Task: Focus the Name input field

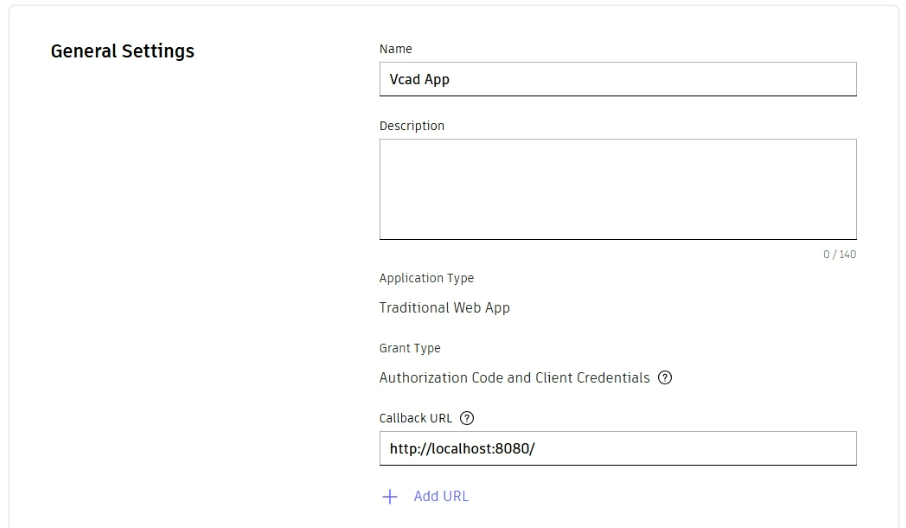Action: pos(617,79)
